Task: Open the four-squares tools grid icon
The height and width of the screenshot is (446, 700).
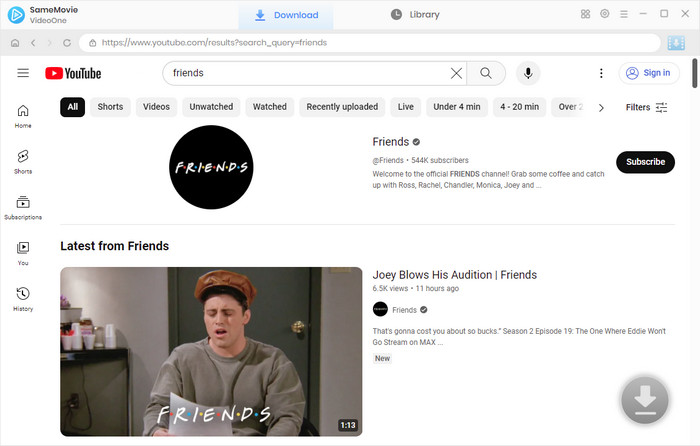Action: [585, 14]
